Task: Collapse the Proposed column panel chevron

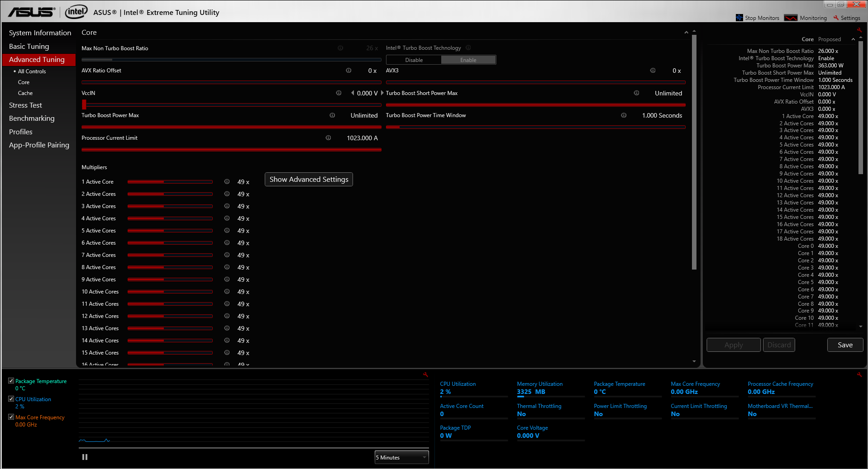Action: click(x=853, y=39)
